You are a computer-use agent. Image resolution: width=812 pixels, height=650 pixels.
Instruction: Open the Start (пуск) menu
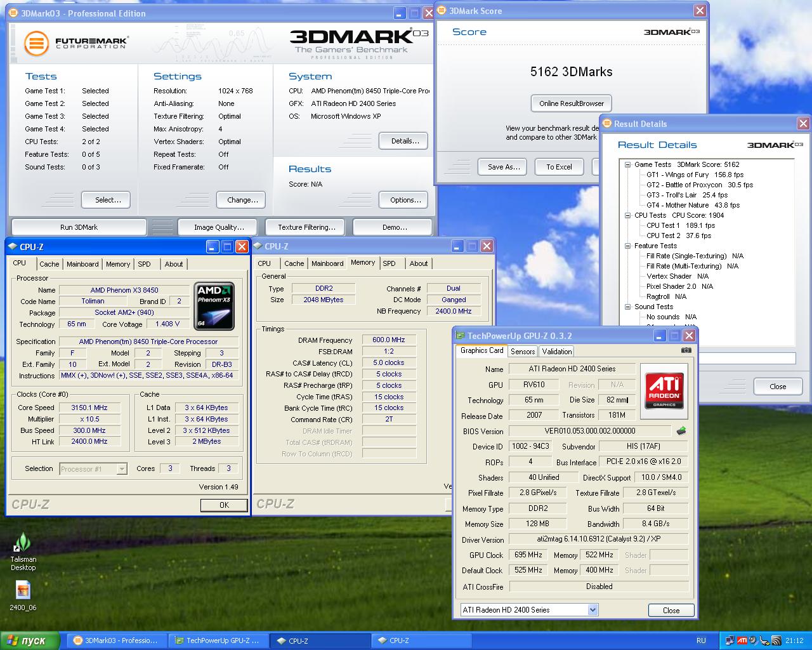pyautogui.click(x=30, y=640)
